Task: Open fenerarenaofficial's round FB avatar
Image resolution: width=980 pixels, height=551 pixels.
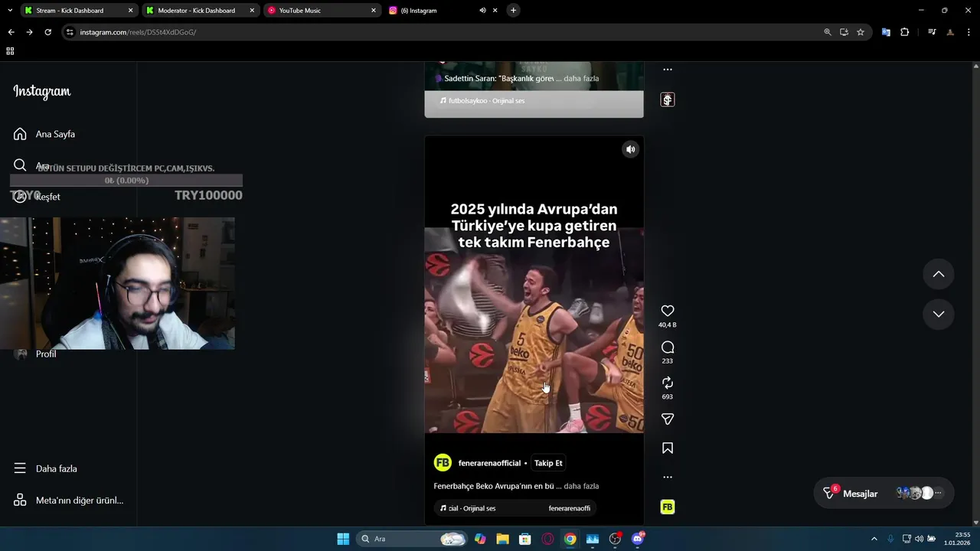Action: click(x=443, y=463)
